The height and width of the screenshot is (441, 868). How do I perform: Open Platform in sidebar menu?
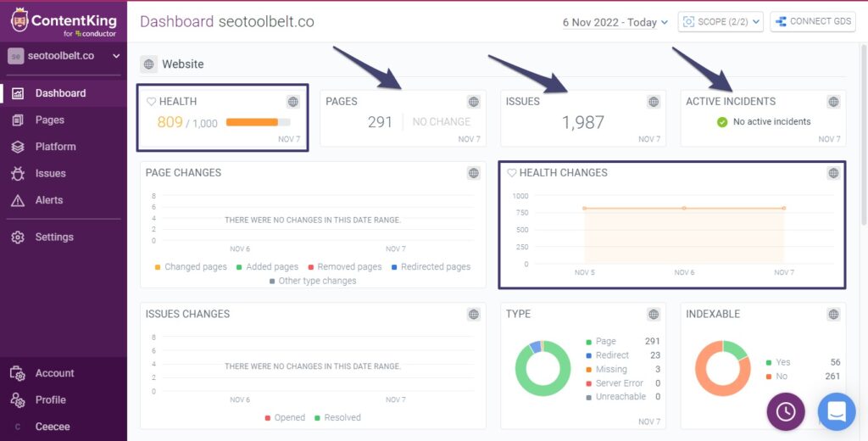tap(64, 147)
